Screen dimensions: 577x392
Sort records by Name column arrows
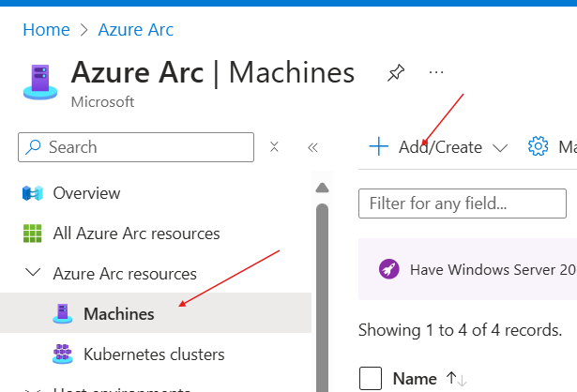coord(456,379)
